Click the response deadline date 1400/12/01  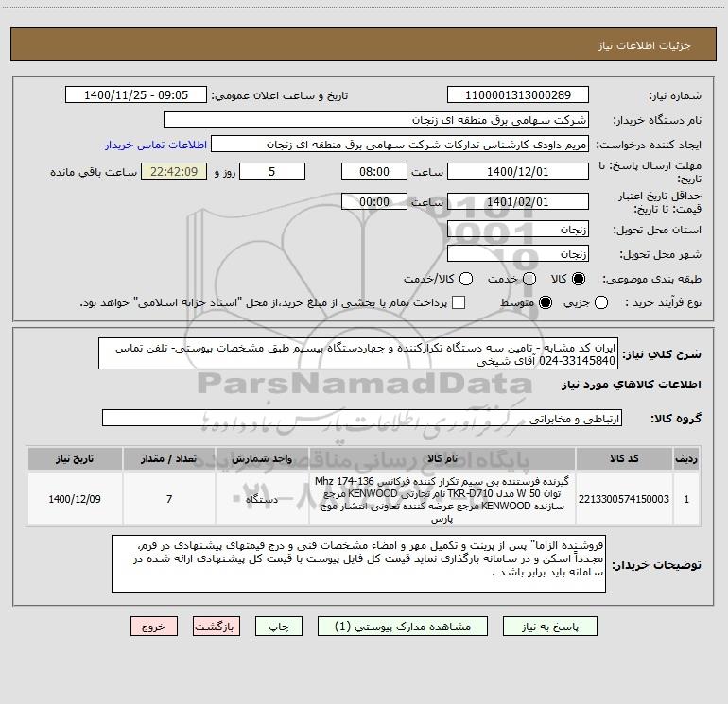[518, 171]
